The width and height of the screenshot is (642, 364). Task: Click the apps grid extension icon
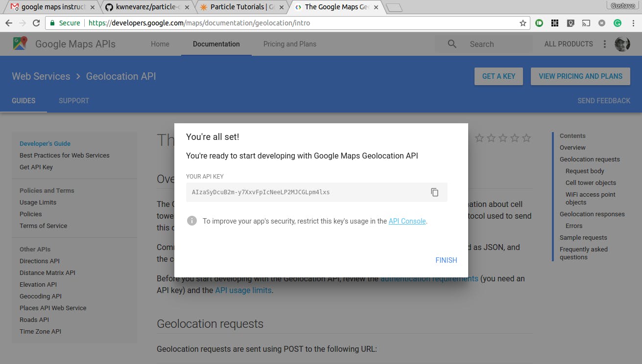555,23
